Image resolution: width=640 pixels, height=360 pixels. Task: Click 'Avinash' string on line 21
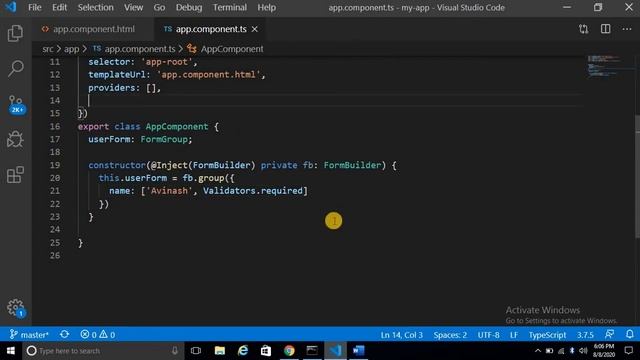coord(169,191)
